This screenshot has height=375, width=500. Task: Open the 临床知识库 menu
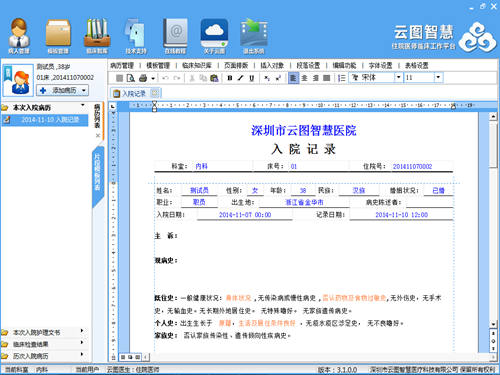click(197, 65)
